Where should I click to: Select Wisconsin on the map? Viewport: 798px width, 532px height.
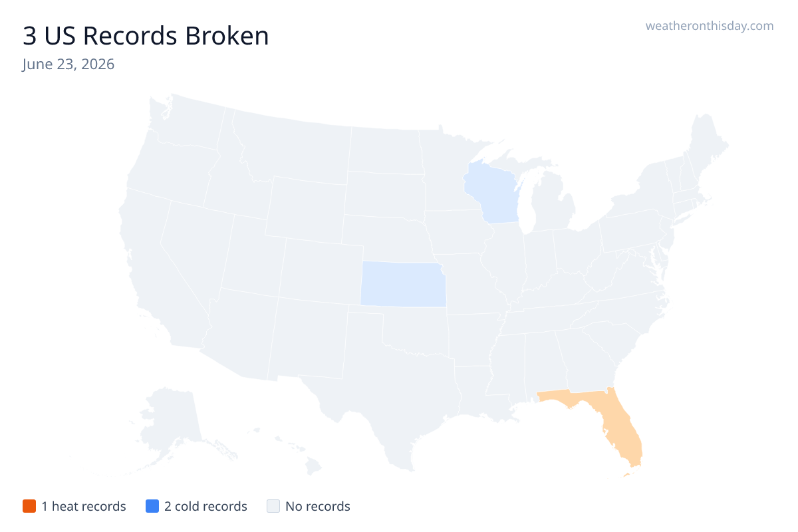click(x=492, y=195)
